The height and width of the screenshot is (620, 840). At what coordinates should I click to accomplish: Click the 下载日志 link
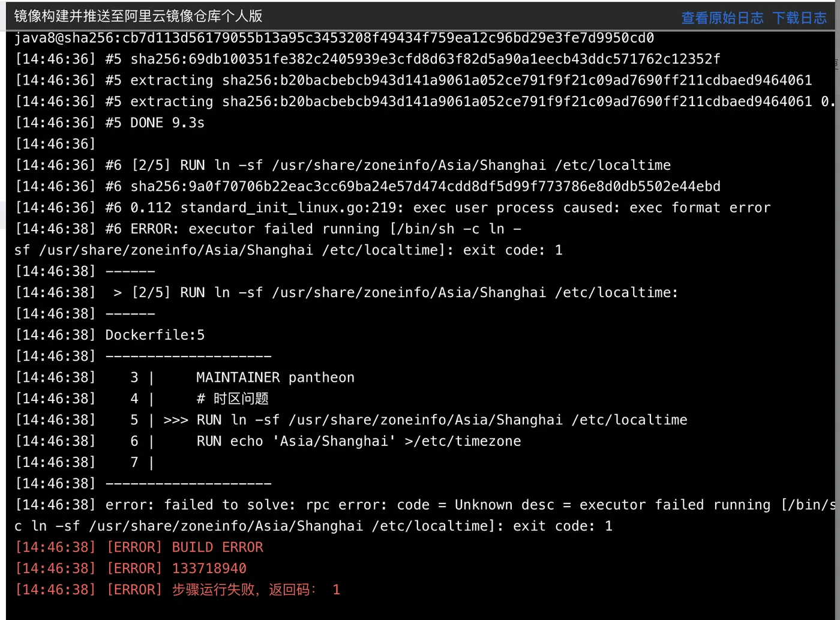[x=800, y=18]
